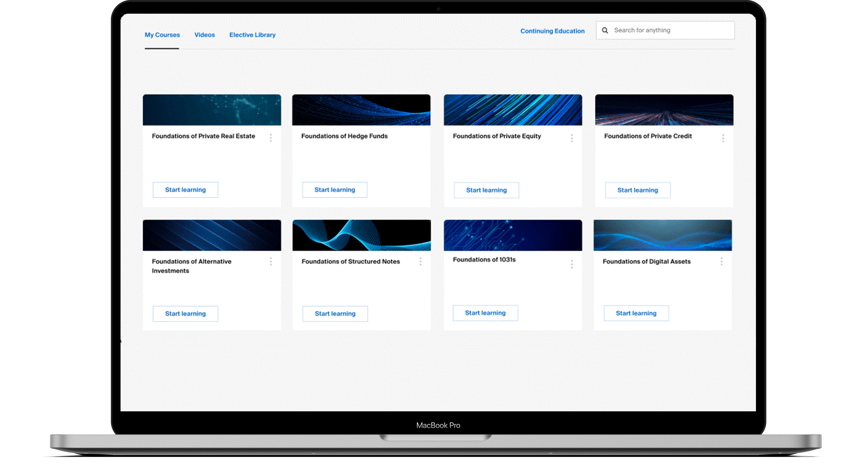Click the Foundations of 1031s banner image

pos(512,235)
